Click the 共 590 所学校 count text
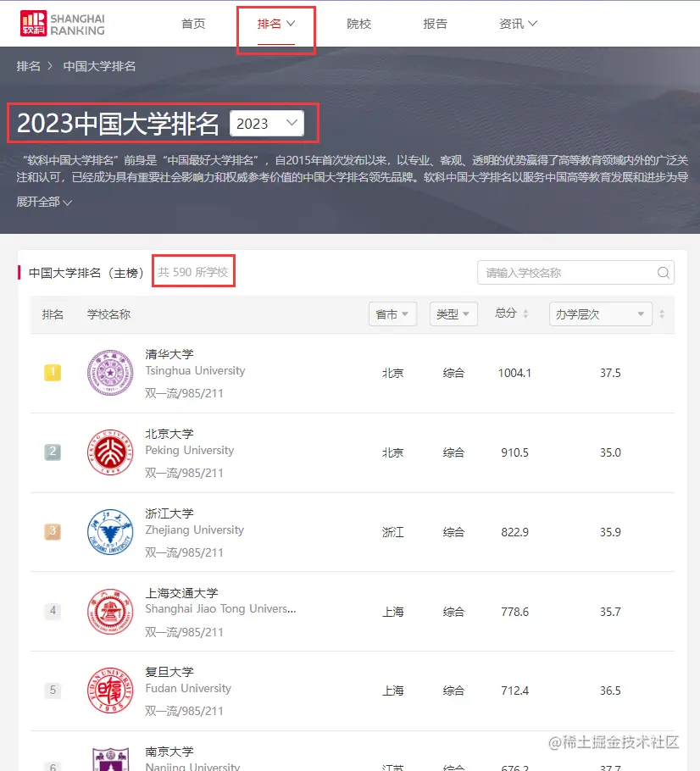Viewport: 700px width, 771px height. pos(193,272)
